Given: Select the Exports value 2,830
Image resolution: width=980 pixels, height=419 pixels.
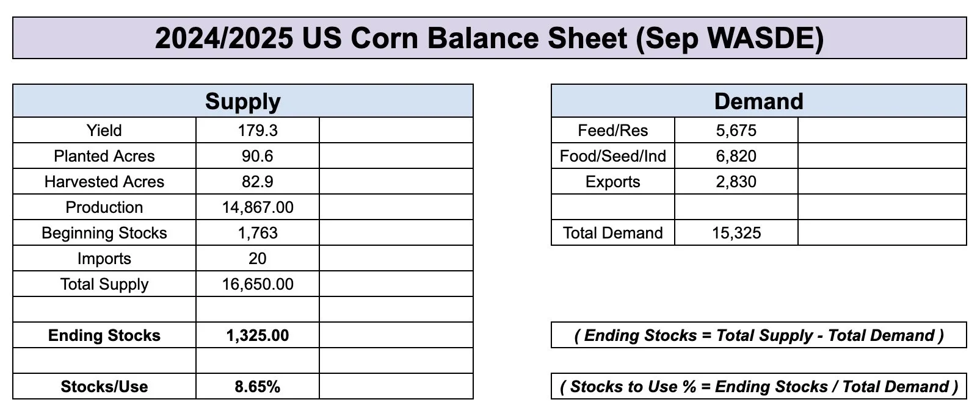Looking at the screenshot, I should tap(736, 182).
